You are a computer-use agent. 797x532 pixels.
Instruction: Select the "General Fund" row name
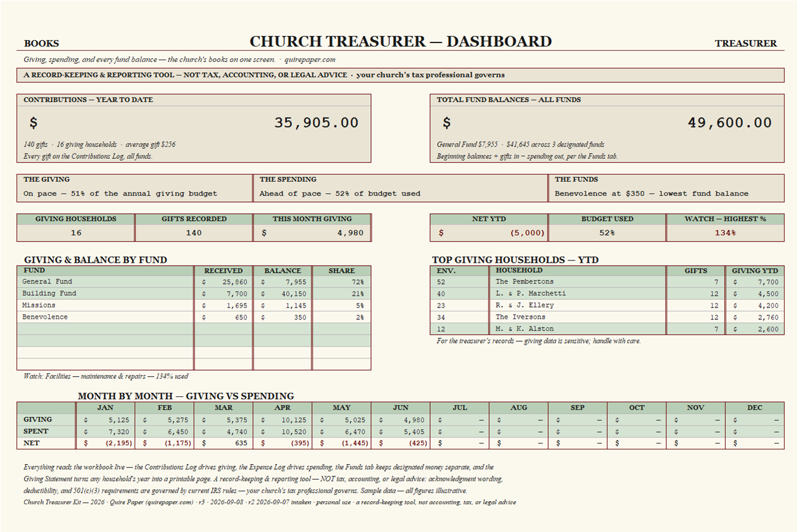[47, 282]
